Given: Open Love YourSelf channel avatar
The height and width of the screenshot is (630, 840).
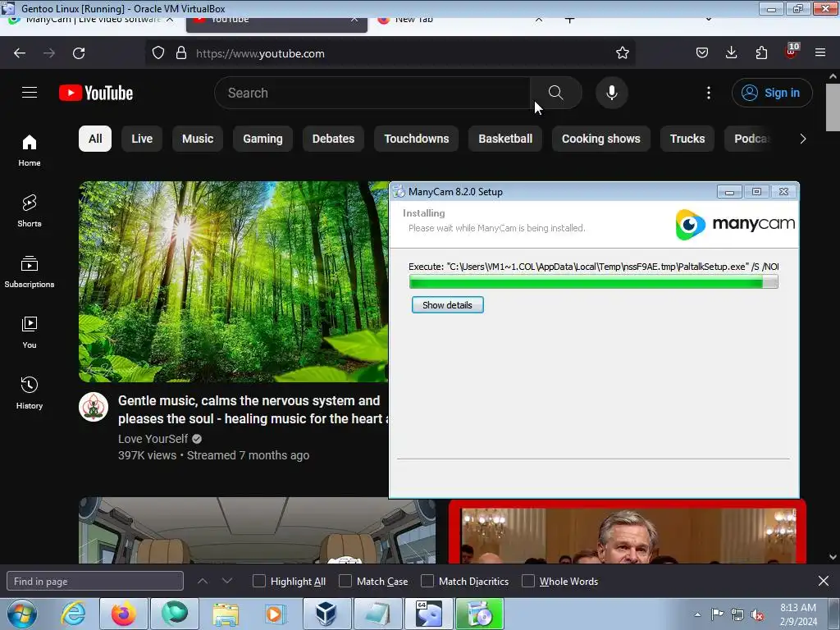Looking at the screenshot, I should (x=94, y=407).
